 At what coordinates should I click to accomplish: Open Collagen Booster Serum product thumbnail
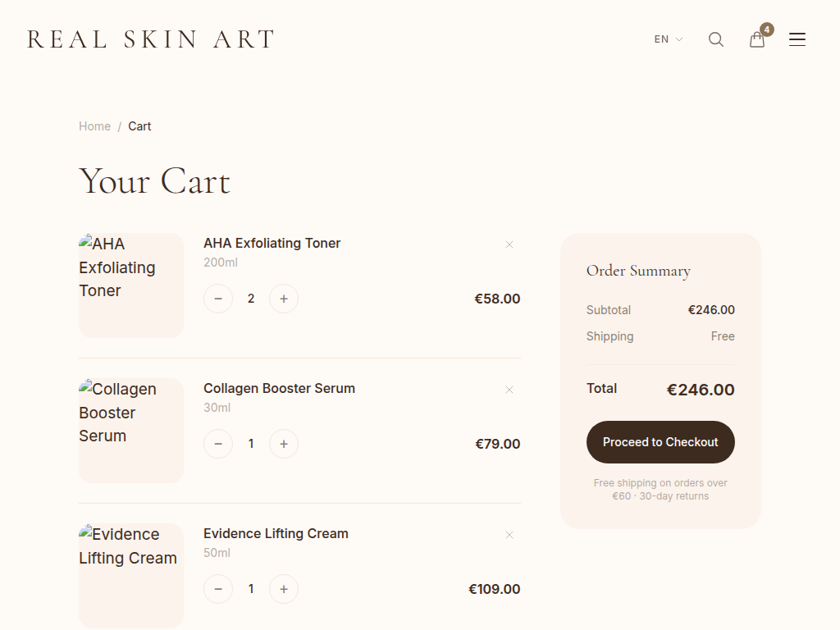(131, 431)
